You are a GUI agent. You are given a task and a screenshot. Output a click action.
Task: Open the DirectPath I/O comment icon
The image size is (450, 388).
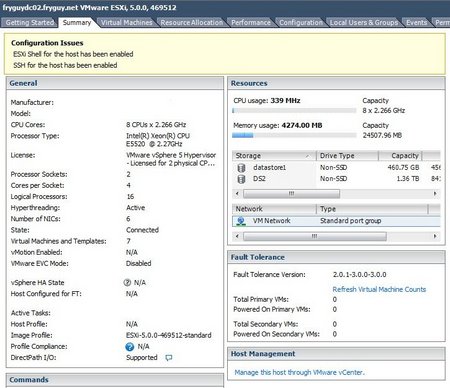pos(169,358)
